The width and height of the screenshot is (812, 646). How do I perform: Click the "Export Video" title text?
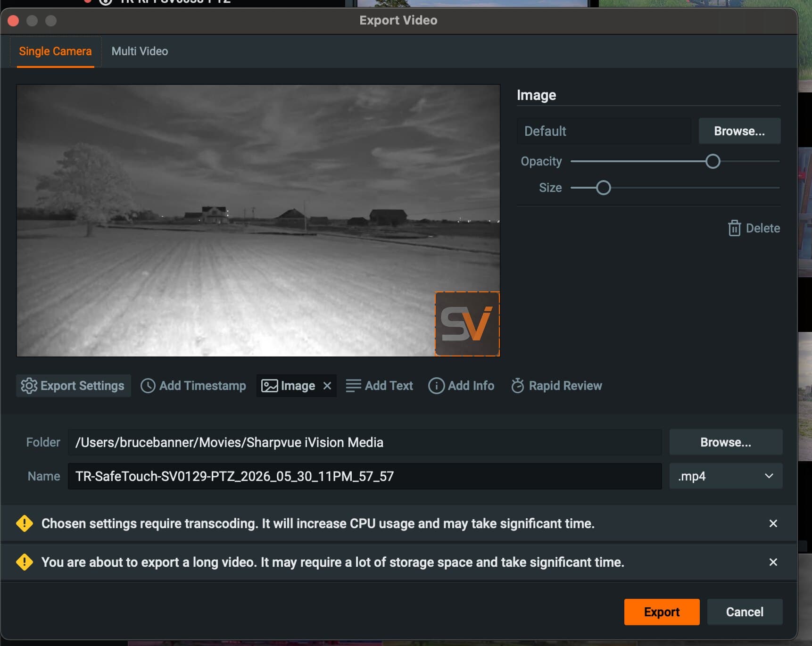(x=398, y=20)
